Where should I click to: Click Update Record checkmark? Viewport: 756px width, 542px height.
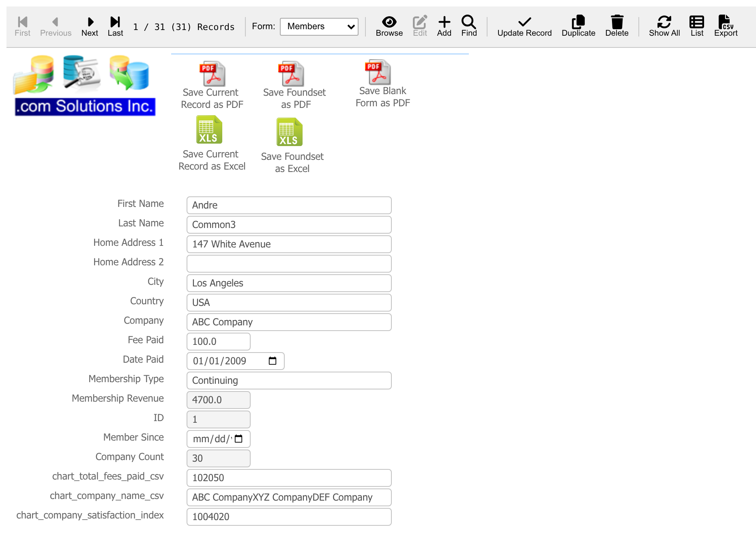[524, 26]
